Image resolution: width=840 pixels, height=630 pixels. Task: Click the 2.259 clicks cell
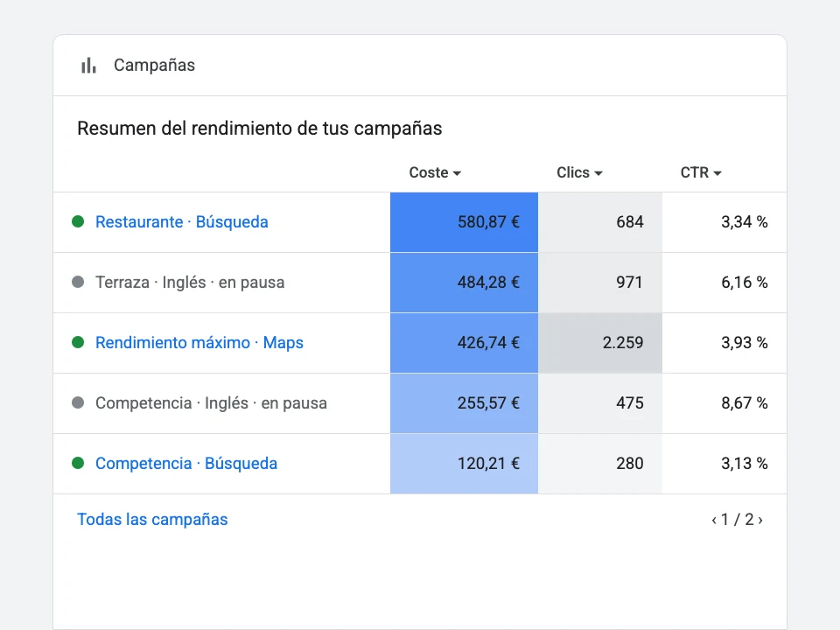600,343
